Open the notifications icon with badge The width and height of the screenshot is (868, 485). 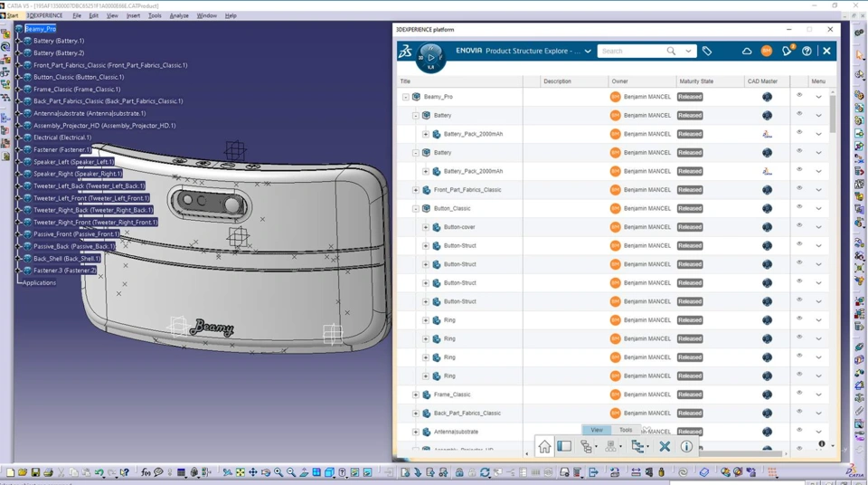click(x=788, y=51)
